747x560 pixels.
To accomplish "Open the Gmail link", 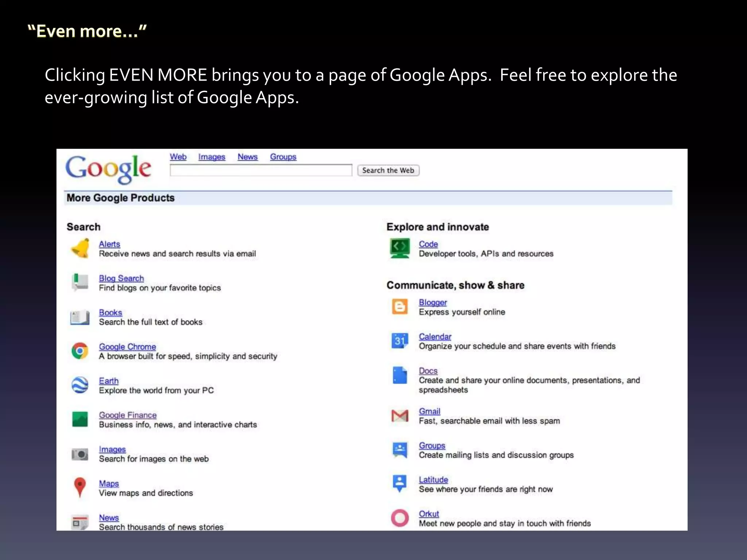I will (429, 411).
